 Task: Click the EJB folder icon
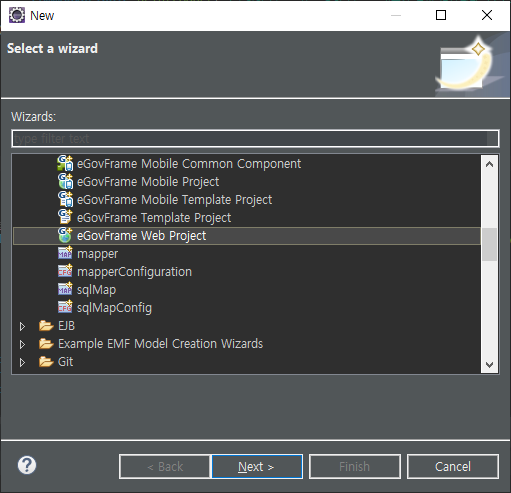[46, 326]
